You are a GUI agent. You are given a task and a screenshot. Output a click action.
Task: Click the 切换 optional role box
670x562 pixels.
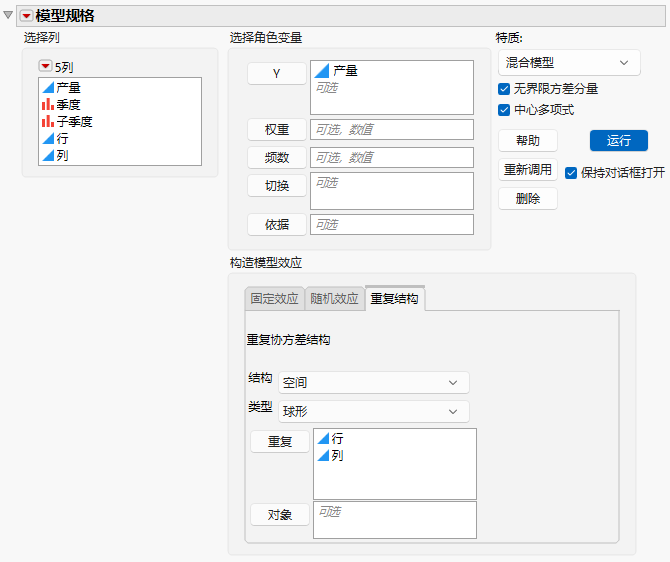coord(391,191)
